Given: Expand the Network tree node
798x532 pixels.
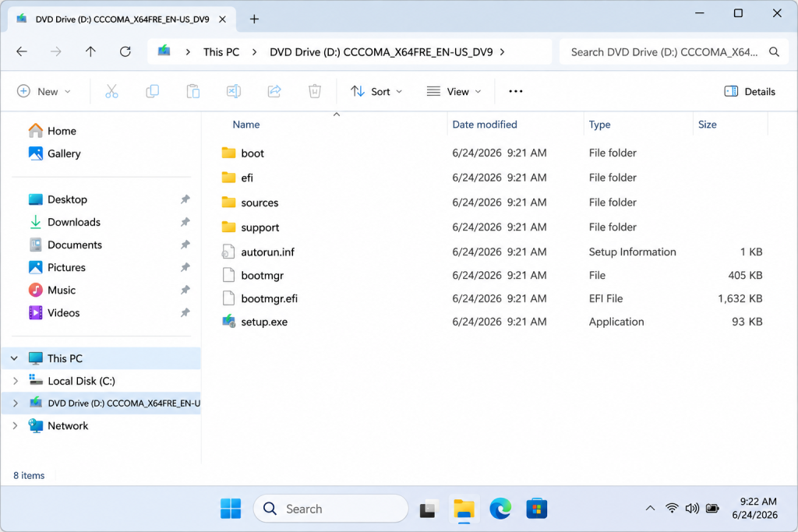Looking at the screenshot, I should coord(16,426).
